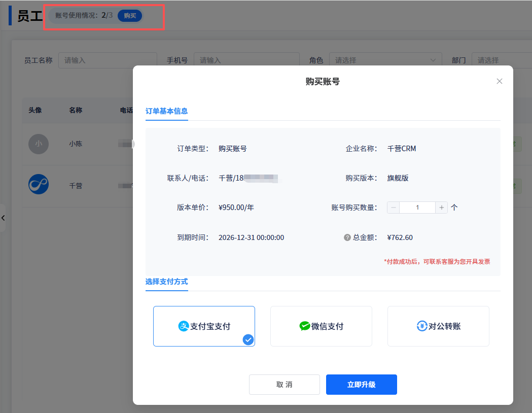The width and height of the screenshot is (532, 413).
Task: Click the WeChat Pay green icon
Action: tap(305, 326)
